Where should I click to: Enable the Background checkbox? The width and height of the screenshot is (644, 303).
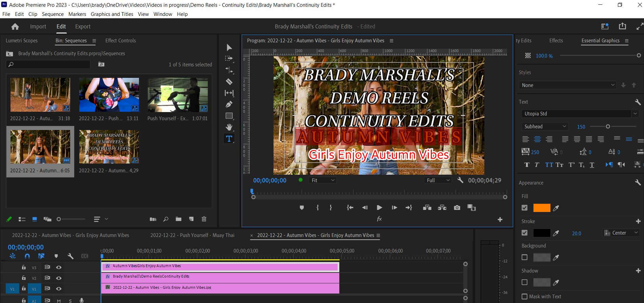click(525, 257)
